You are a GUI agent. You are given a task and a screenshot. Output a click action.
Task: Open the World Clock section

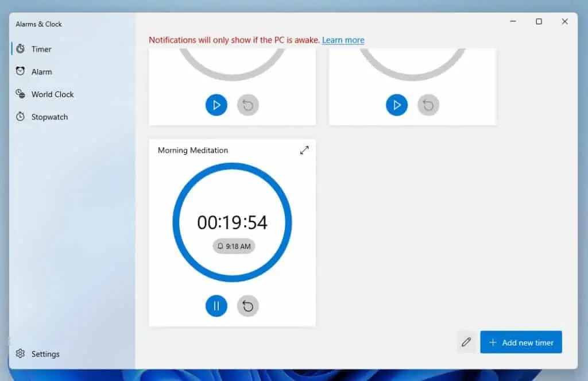(52, 94)
